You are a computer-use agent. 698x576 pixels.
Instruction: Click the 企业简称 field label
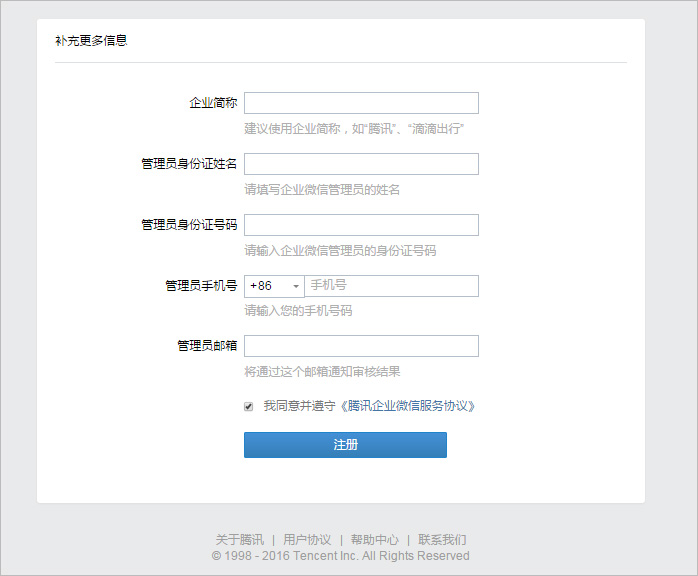[x=213, y=103]
